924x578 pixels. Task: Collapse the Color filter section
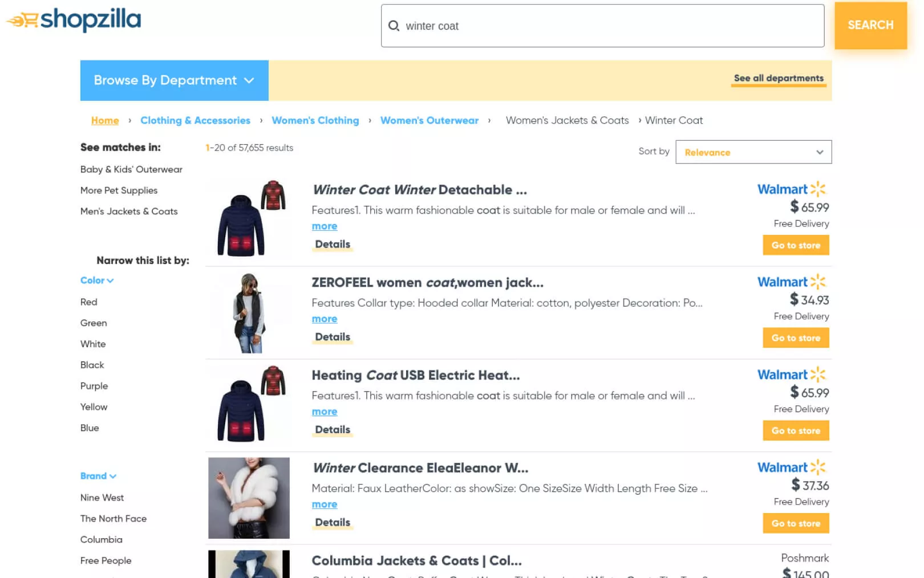coord(97,280)
